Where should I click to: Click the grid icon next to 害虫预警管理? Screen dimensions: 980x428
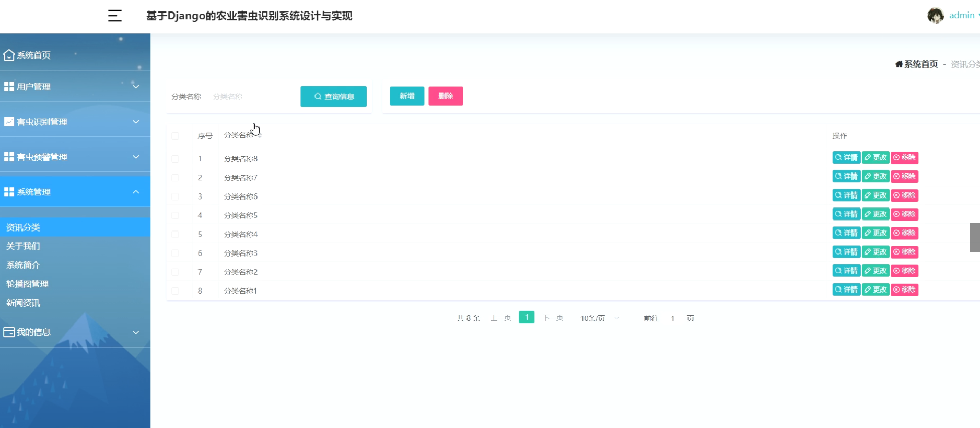tap(9, 157)
